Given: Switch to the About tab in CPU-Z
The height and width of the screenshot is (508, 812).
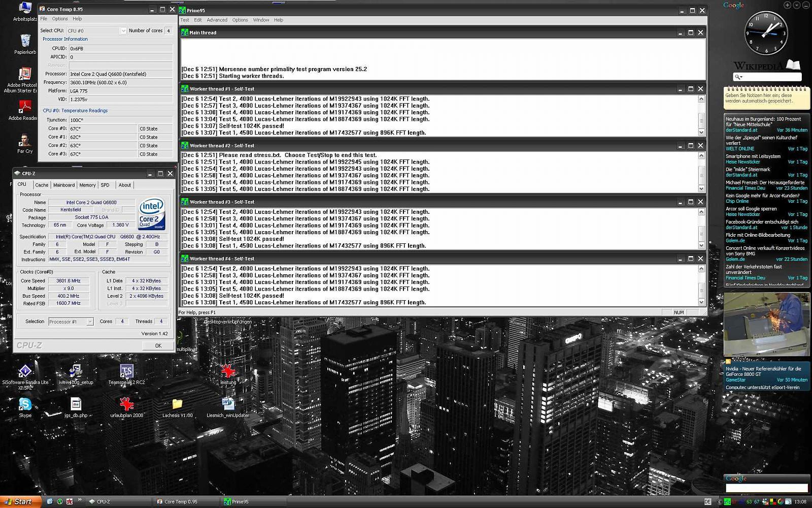Looking at the screenshot, I should [125, 185].
